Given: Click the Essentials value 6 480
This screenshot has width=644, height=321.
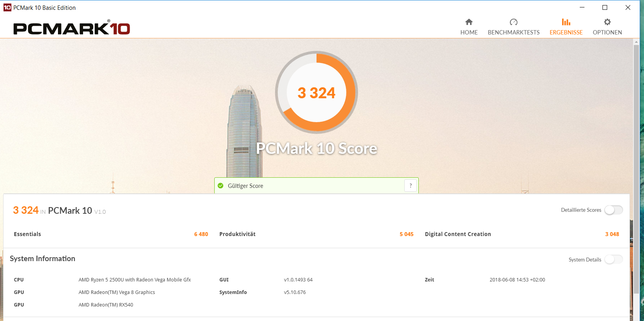Looking at the screenshot, I should [x=201, y=234].
